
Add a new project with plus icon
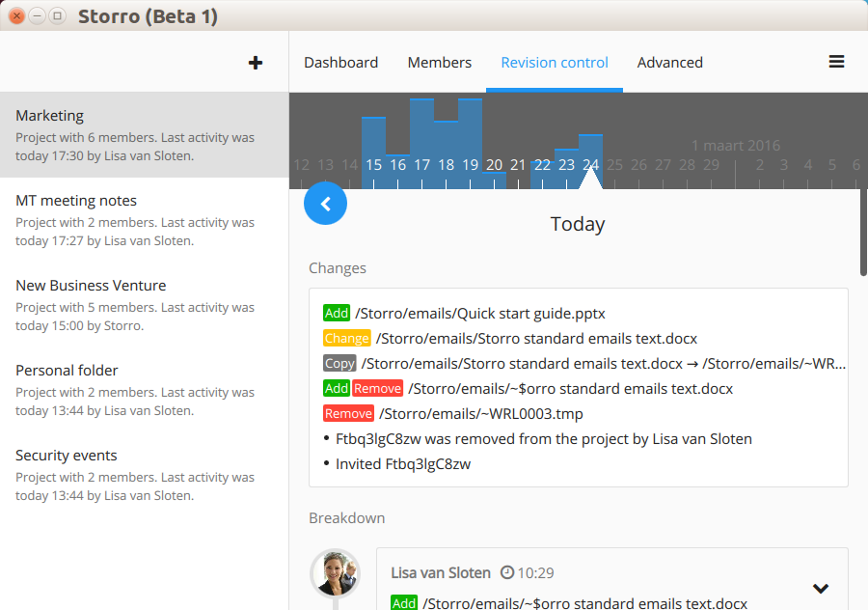[256, 63]
